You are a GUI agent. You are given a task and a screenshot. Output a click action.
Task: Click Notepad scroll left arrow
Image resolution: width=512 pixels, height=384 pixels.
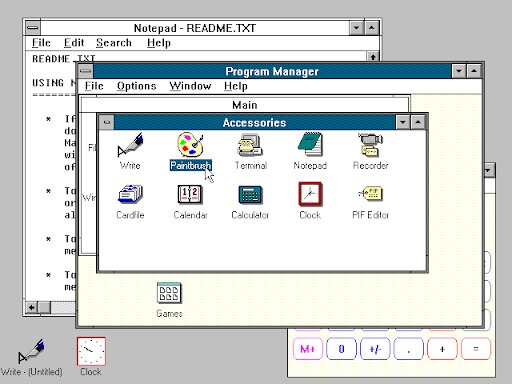coord(32,307)
